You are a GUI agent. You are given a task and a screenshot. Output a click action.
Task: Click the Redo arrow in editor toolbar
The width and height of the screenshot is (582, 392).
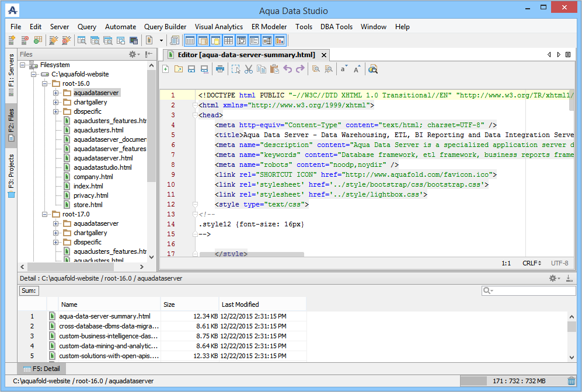point(300,69)
